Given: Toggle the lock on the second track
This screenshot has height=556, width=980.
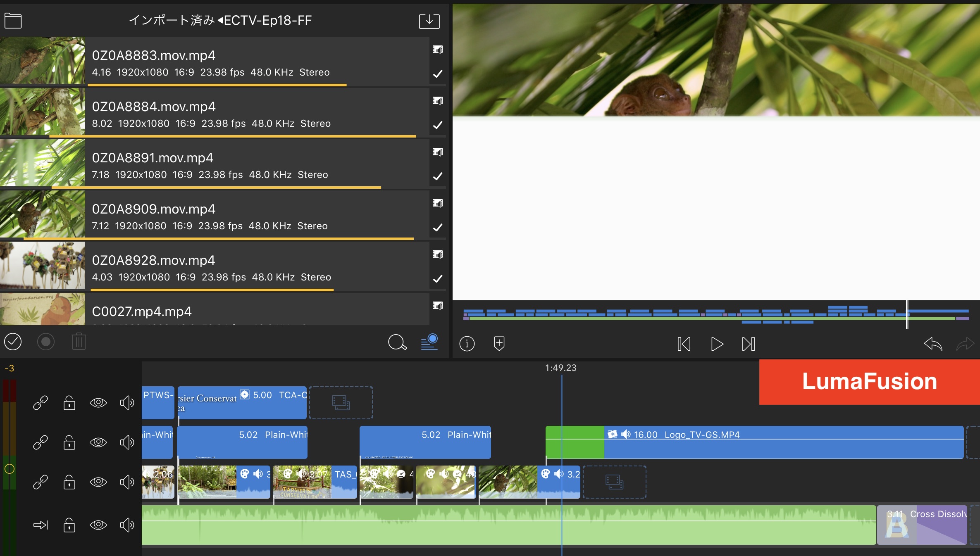Looking at the screenshot, I should 69,442.
